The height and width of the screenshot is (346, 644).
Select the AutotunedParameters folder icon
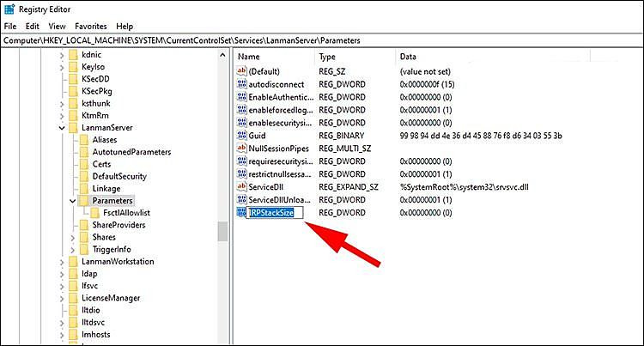tap(84, 152)
